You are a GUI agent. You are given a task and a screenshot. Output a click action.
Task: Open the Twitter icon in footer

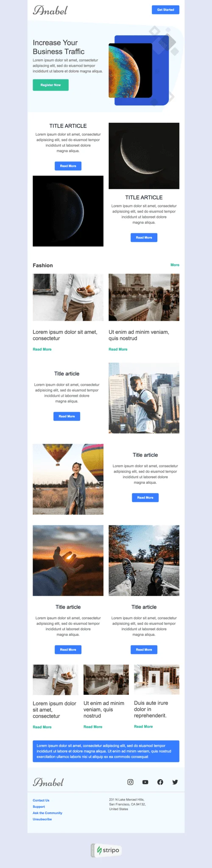(x=175, y=782)
